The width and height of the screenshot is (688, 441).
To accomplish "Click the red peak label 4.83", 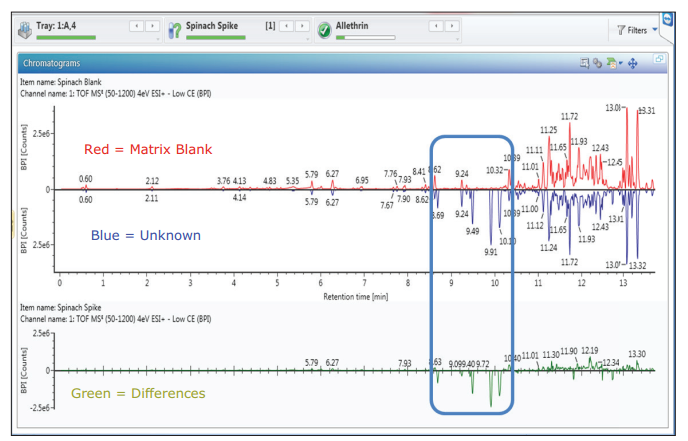I will (x=270, y=181).
